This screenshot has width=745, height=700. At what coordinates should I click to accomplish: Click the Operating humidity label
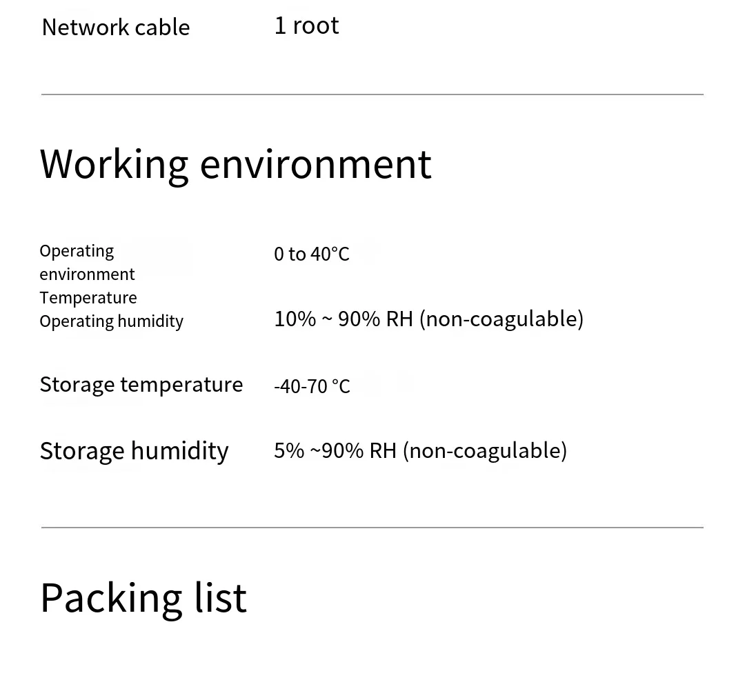click(111, 321)
